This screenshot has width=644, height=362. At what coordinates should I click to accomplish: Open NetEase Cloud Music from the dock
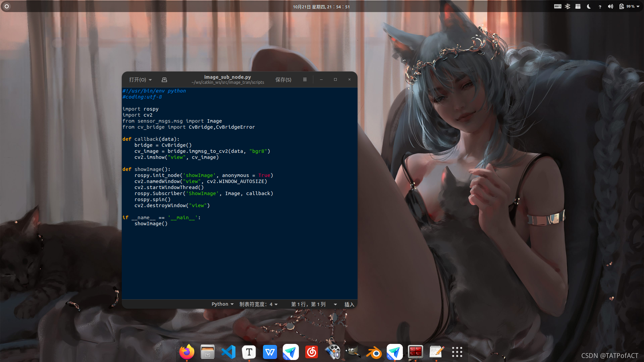tap(312, 352)
